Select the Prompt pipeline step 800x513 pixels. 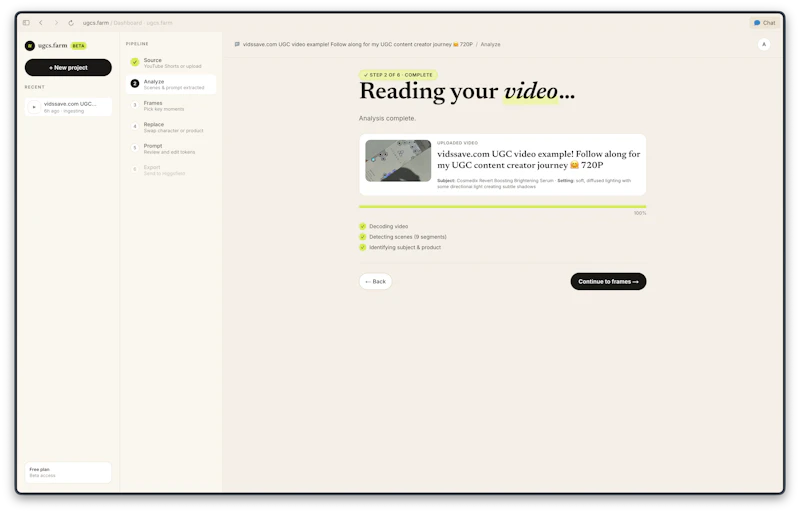tap(171, 149)
